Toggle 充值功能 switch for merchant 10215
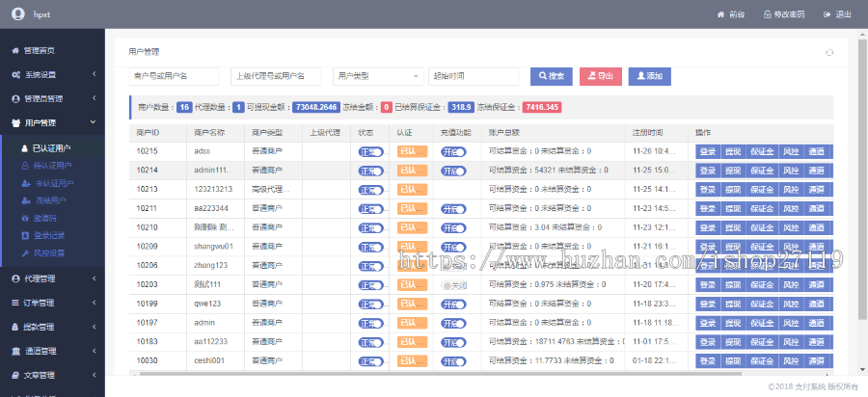Image resolution: width=868 pixels, height=397 pixels. click(x=453, y=152)
